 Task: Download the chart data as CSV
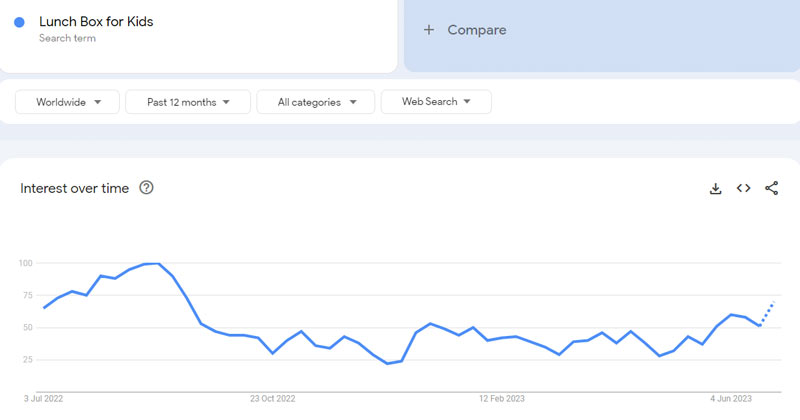[x=716, y=188]
